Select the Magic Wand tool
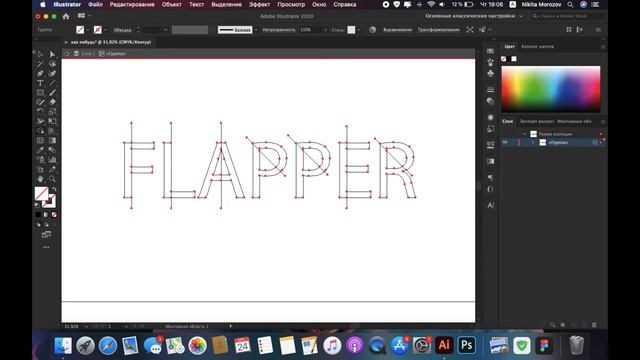This screenshot has height=360, width=640. [40, 64]
